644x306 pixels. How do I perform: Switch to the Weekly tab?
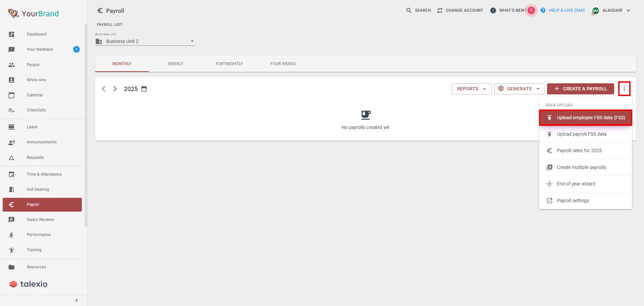coord(176,64)
